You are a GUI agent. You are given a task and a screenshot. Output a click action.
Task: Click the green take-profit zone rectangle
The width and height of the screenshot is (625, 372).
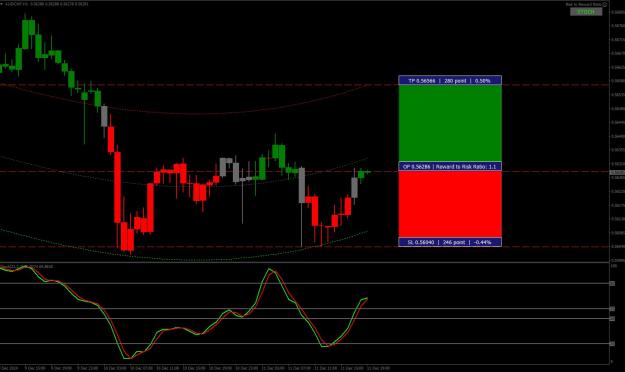coord(450,123)
